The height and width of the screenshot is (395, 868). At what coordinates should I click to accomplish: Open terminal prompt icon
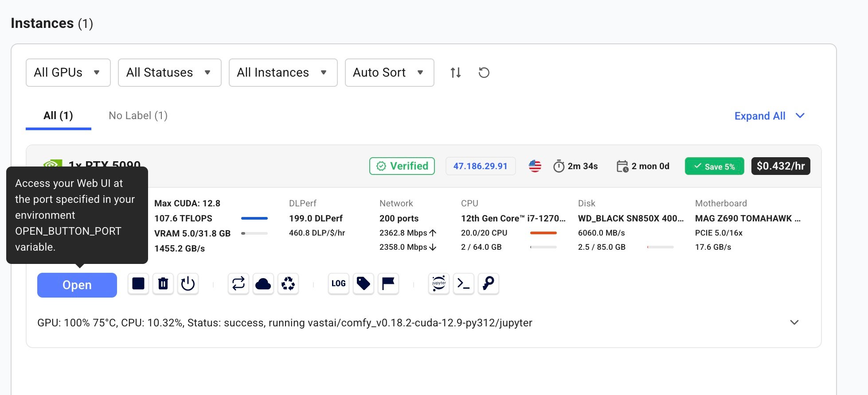pyautogui.click(x=464, y=284)
